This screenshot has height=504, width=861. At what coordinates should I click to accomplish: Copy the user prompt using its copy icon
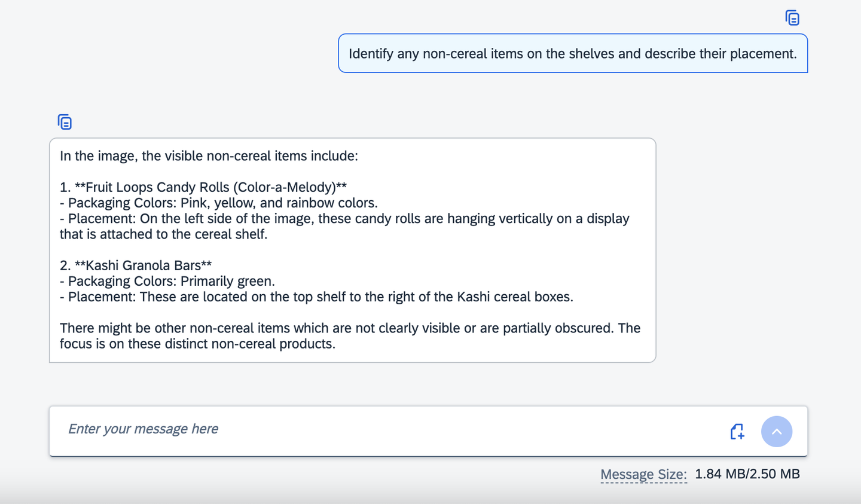tap(792, 18)
